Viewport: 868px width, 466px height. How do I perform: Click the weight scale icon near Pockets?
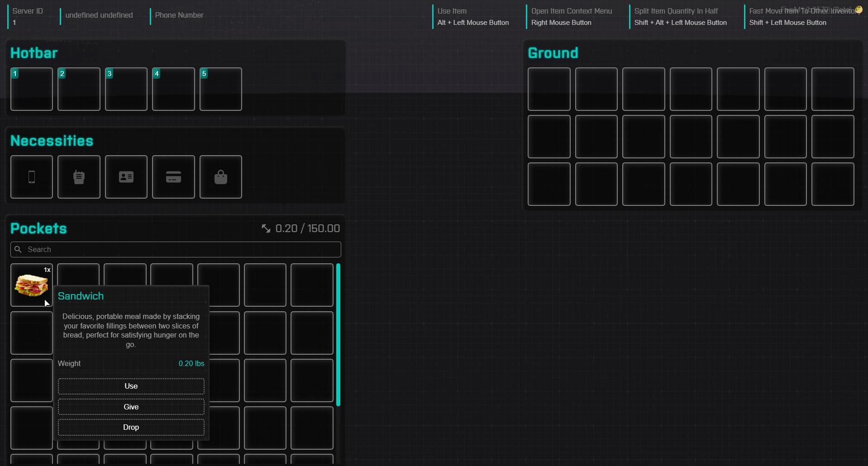pyautogui.click(x=266, y=228)
